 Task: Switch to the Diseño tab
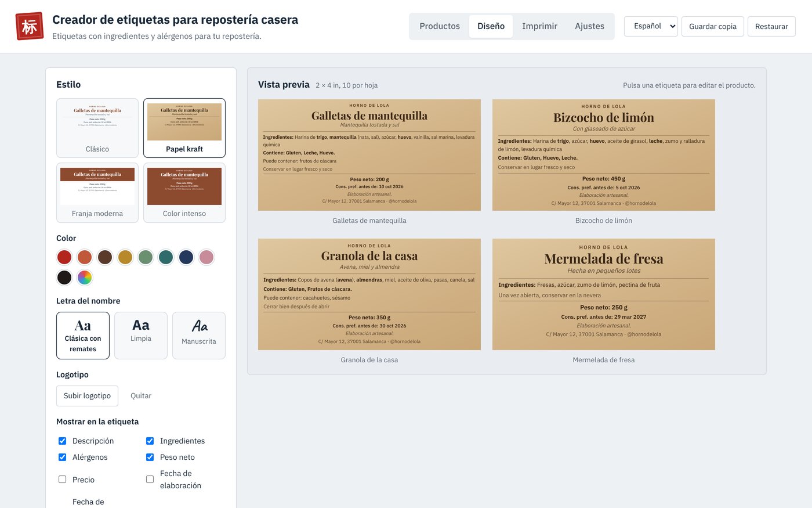pyautogui.click(x=491, y=26)
